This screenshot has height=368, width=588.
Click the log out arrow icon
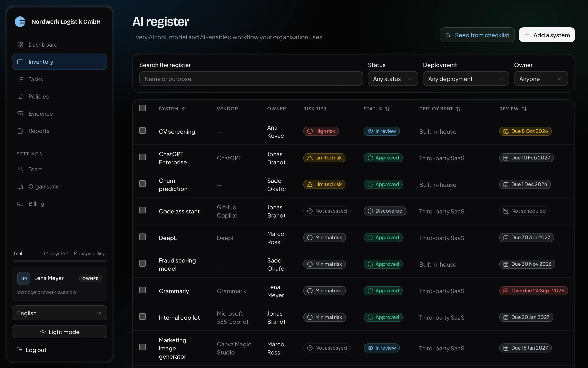[x=19, y=350]
